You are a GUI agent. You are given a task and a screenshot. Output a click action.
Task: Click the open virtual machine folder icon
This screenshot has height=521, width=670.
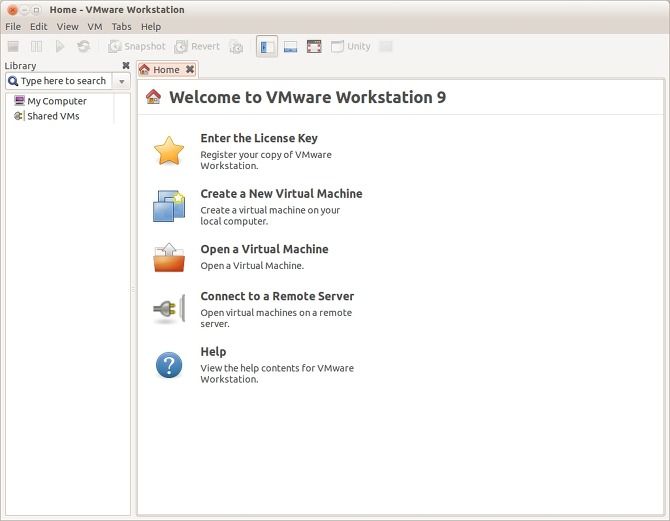[169, 257]
